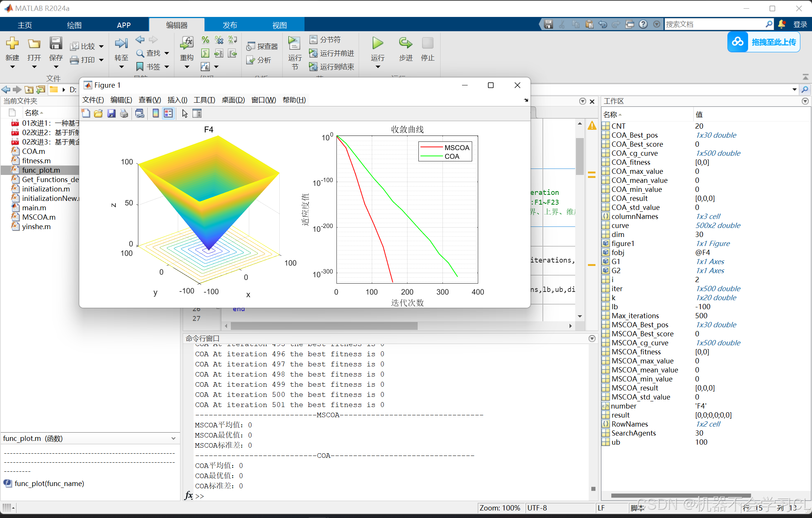Save the script with the Save icon
The width and height of the screenshot is (812, 518).
(56, 43)
